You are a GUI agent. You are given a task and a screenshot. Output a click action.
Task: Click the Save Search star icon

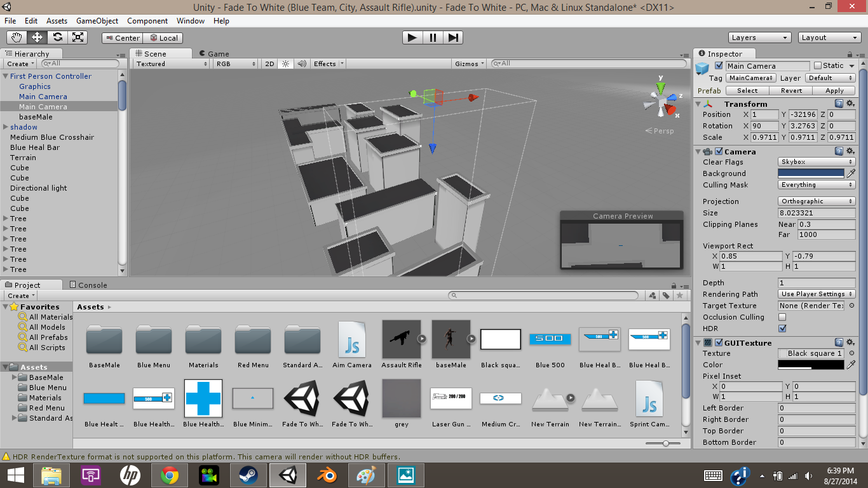click(x=680, y=295)
